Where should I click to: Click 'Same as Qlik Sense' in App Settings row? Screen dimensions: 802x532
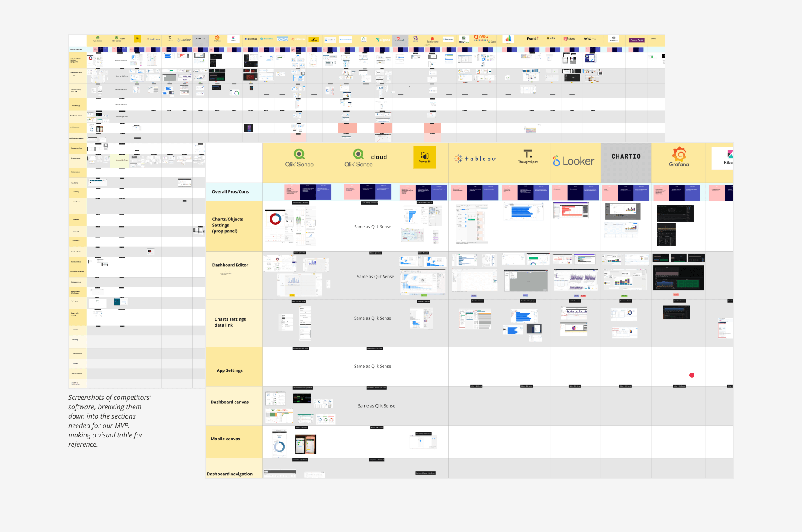(372, 366)
